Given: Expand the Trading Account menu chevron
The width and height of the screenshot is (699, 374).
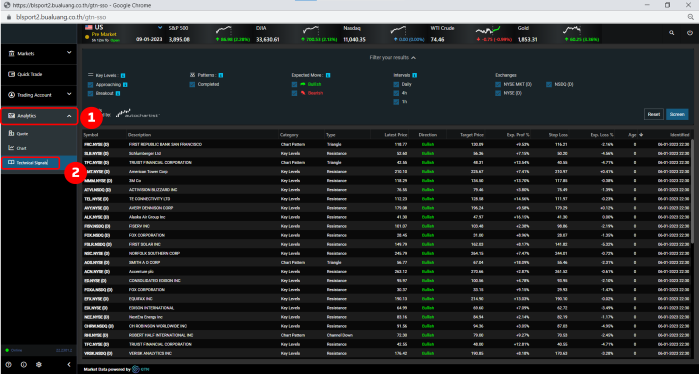Looking at the screenshot, I should point(69,95).
